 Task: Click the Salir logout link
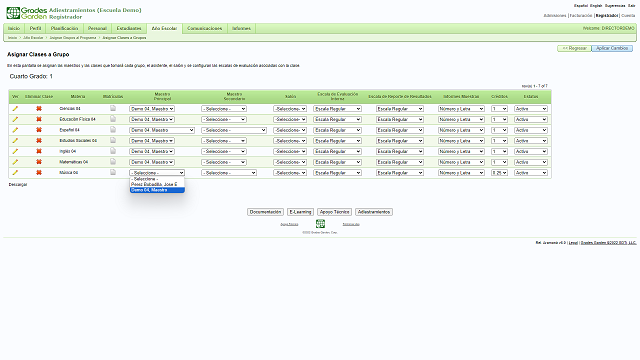(x=631, y=6)
